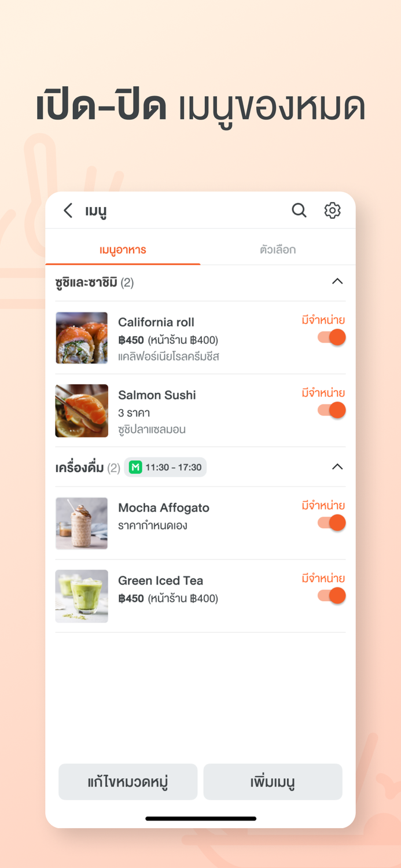The height and width of the screenshot is (868, 401).
Task: Collapse the เครื่องดื่ม category chevron
Action: [x=337, y=467]
